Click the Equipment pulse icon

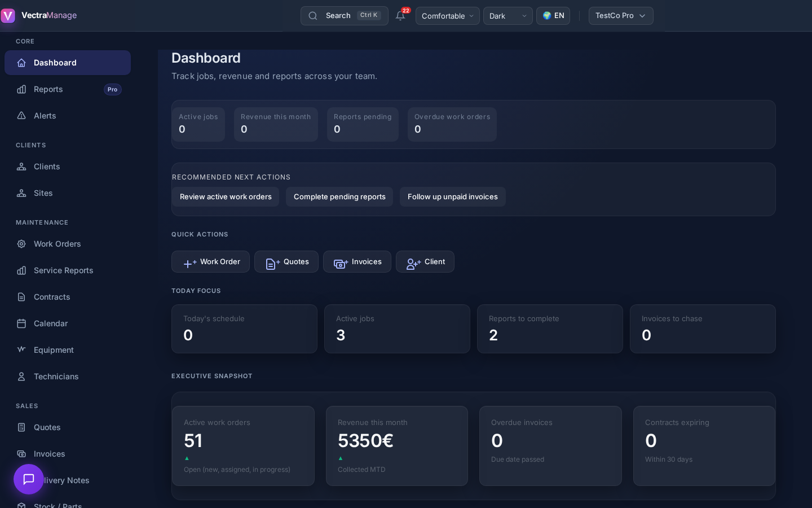(x=21, y=350)
